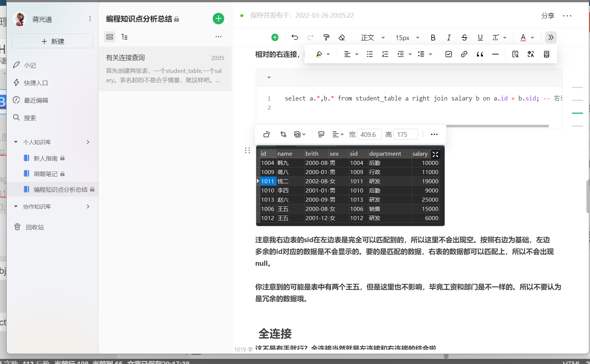Click the clear formatting icon
The width and height of the screenshot is (590, 364).
[x=342, y=37]
